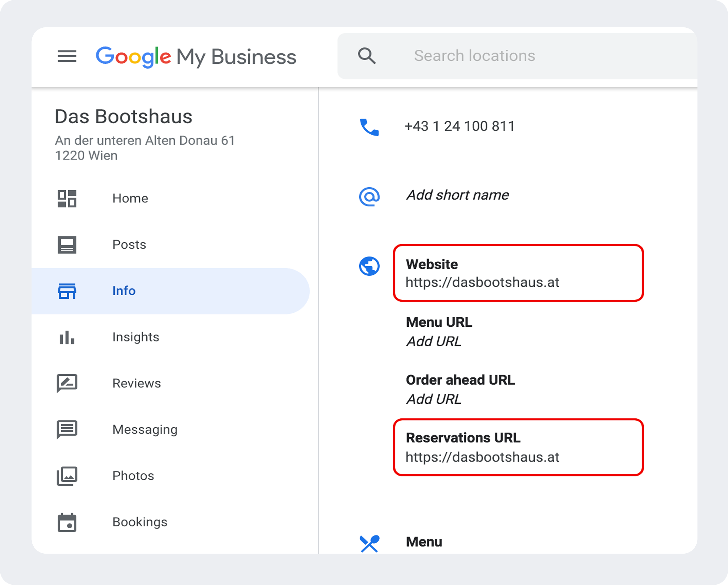Add URL under Menu URL
This screenshot has width=728, height=585.
tap(434, 341)
